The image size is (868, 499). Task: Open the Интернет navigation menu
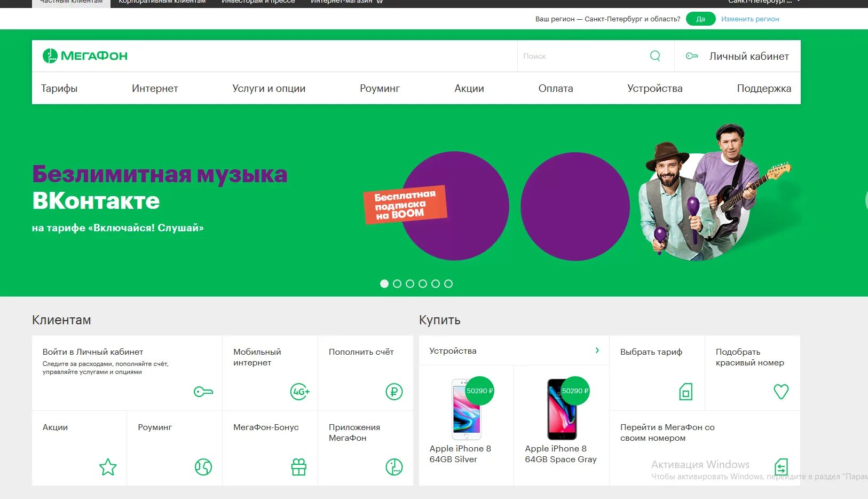(155, 88)
